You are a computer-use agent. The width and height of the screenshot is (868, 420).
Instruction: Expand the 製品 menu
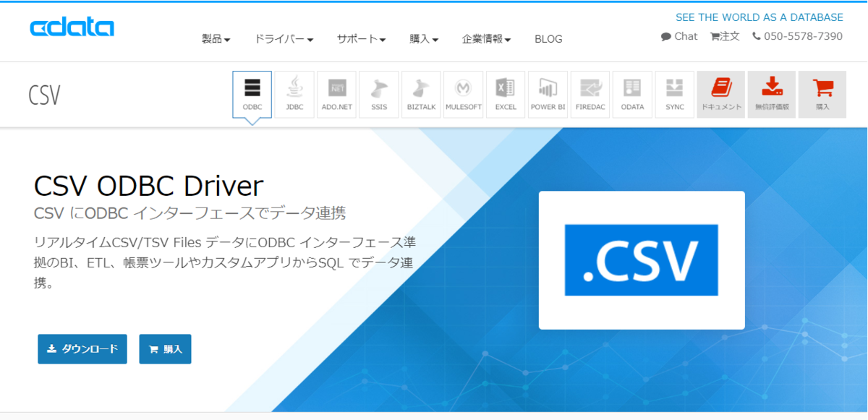click(x=216, y=39)
